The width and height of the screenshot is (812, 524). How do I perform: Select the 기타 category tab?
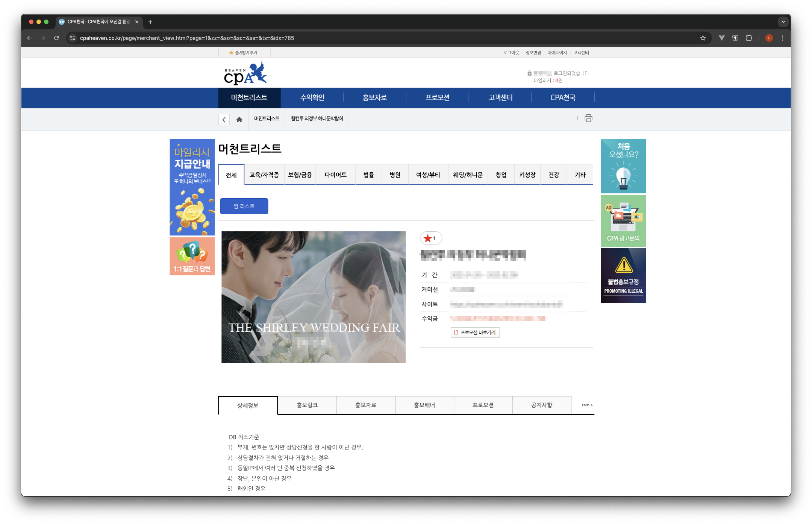pyautogui.click(x=580, y=175)
